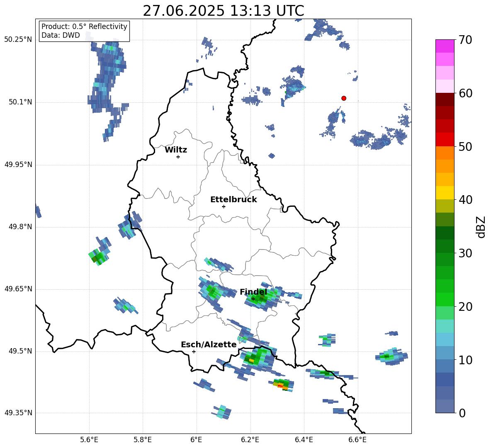
Task: Click the 50.25°N latitude label
Action: click(18, 40)
